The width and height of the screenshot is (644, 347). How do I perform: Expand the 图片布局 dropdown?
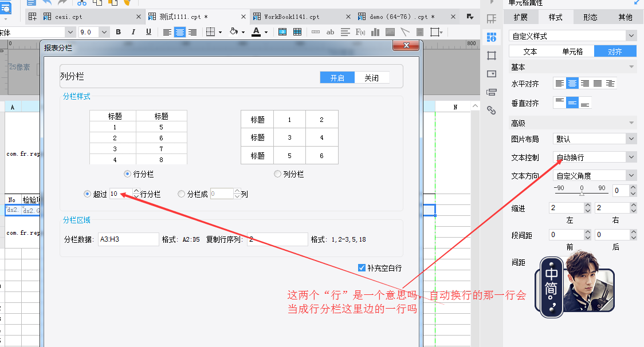point(631,139)
